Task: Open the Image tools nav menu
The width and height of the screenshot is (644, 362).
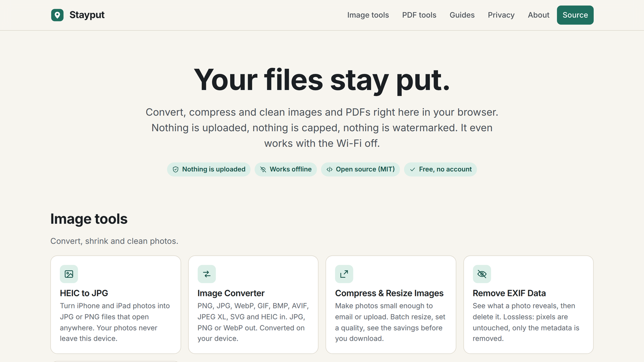Action: coord(368,15)
